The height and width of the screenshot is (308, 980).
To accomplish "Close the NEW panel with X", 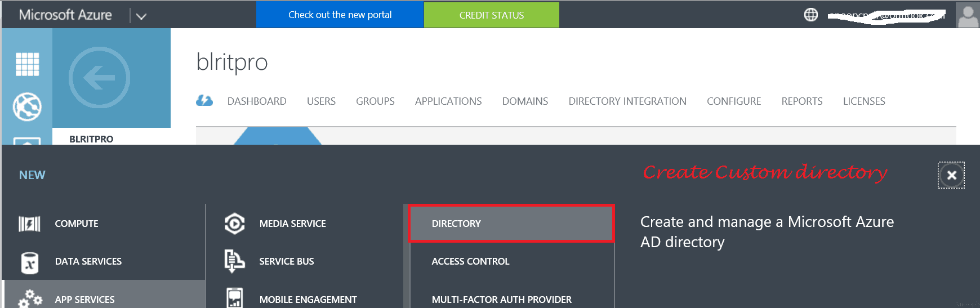I will point(951,175).
